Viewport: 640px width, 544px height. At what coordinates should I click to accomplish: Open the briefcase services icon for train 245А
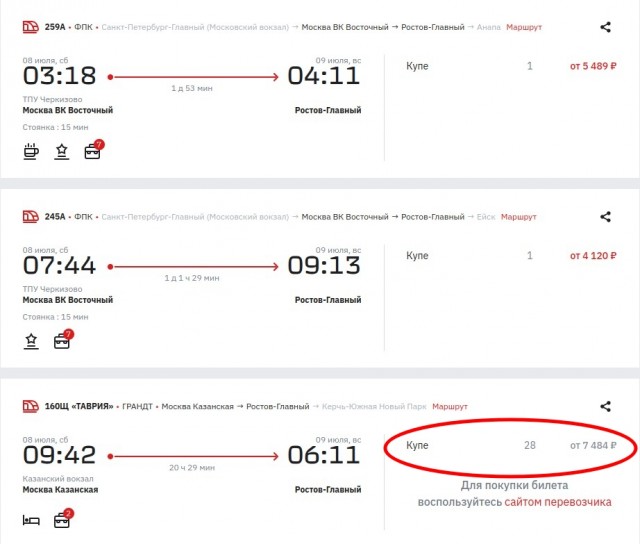click(62, 341)
